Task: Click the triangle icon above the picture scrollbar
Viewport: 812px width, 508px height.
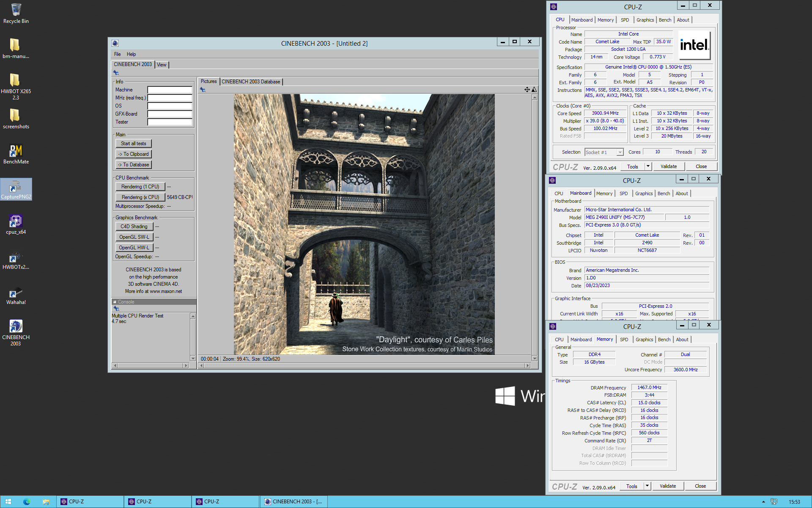Action: point(534,89)
